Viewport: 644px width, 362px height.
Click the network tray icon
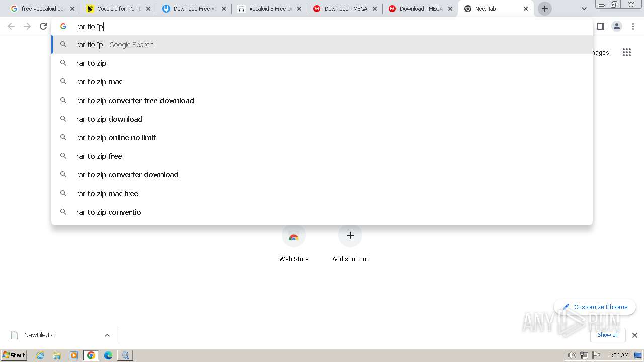(584, 355)
